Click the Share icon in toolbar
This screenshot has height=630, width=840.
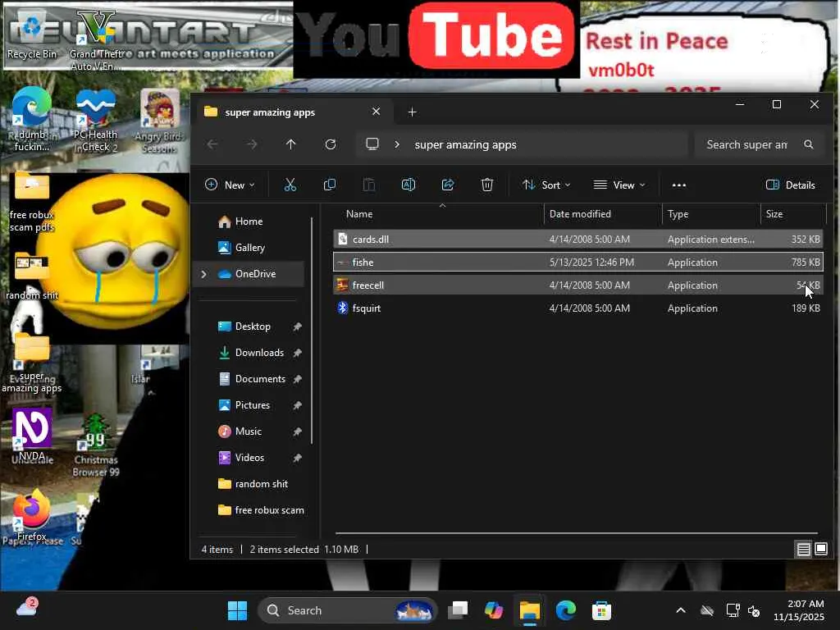[448, 185]
